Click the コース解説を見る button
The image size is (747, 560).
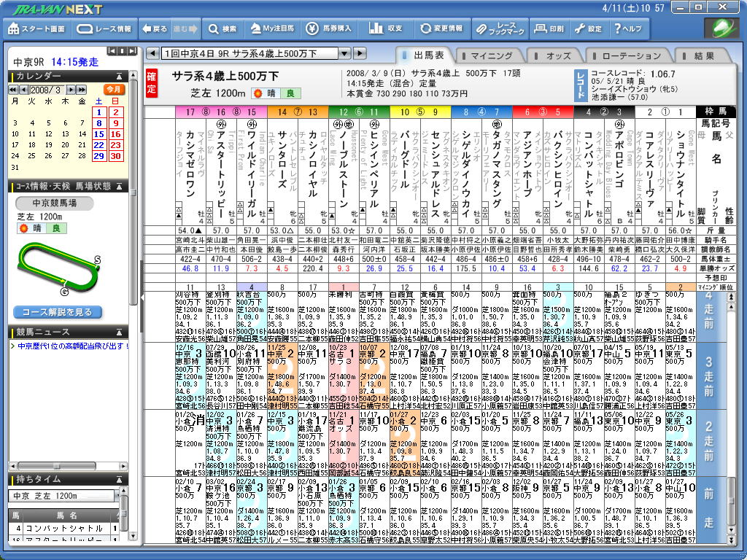click(x=57, y=312)
